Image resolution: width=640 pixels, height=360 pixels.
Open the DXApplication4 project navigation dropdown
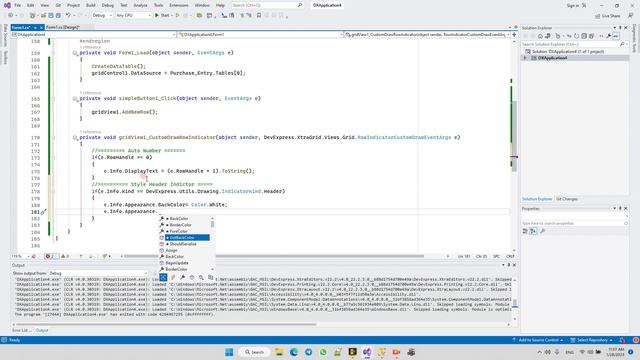[x=94, y=35]
